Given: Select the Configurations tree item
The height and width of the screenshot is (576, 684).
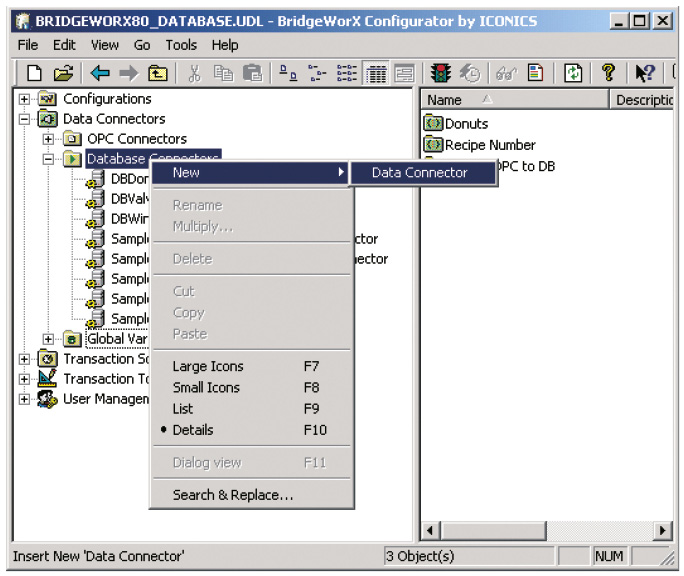Looking at the screenshot, I should click(x=107, y=99).
